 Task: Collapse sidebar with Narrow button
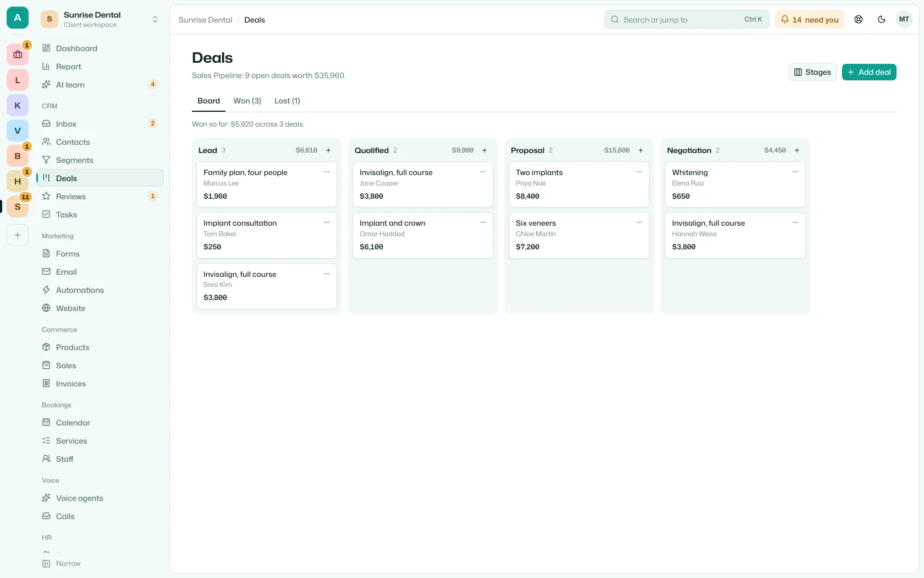coord(62,563)
